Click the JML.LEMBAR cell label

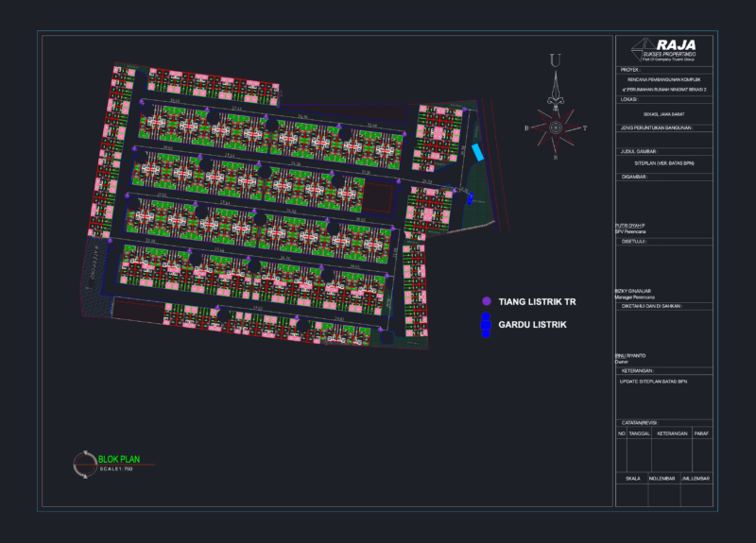[x=696, y=479]
